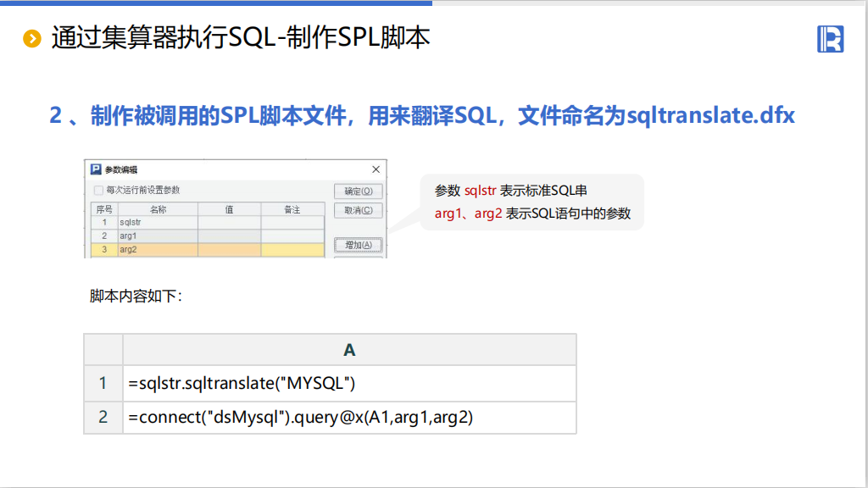Select script row header 1
The height and width of the screenshot is (488, 868).
pos(103,383)
